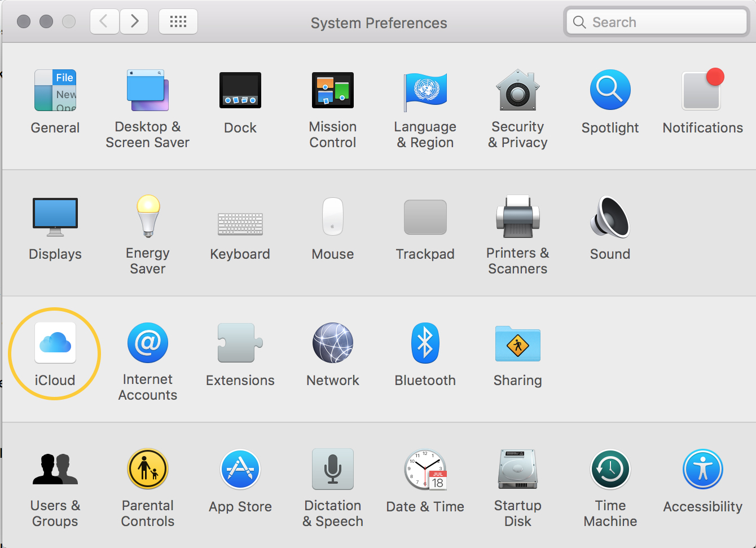Screen dimensions: 756x548
Task: Open the Dock preferences icon
Action: (240, 90)
